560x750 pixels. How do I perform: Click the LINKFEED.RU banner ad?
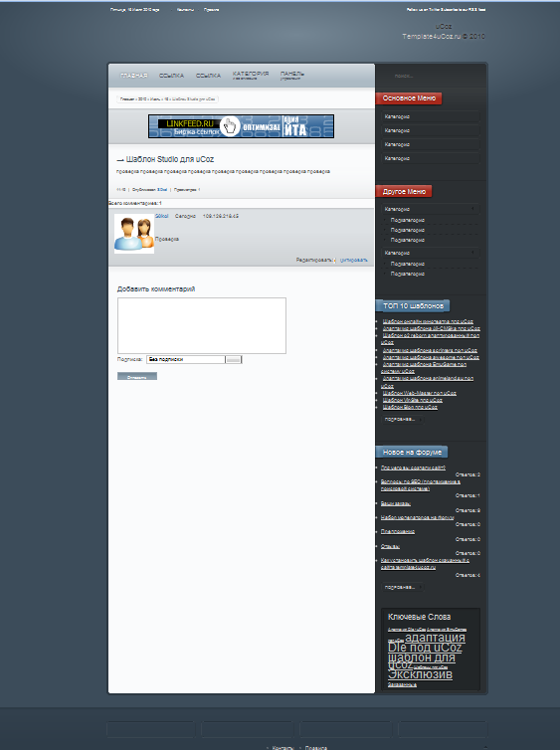coord(241,126)
